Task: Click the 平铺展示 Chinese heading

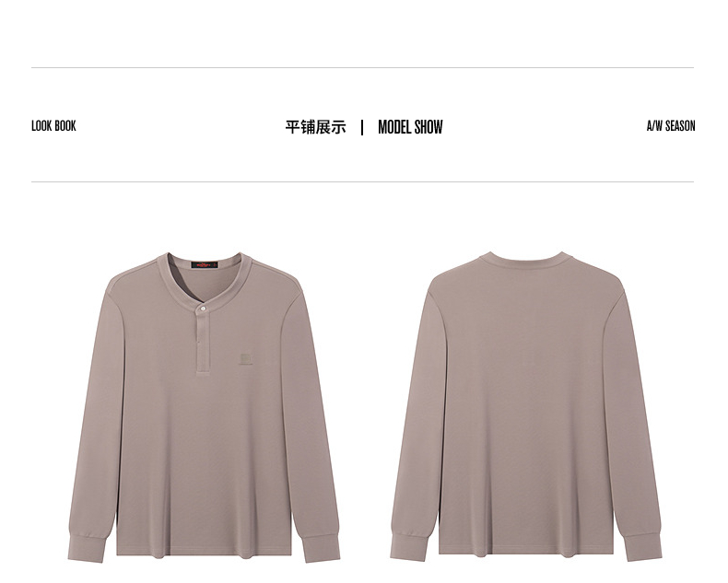Action: [315, 127]
